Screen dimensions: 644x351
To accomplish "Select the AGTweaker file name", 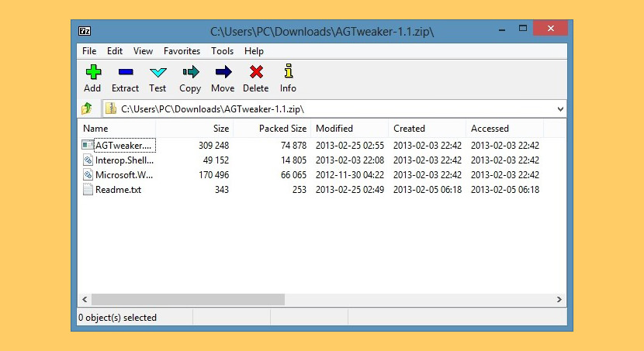I will (x=124, y=145).
